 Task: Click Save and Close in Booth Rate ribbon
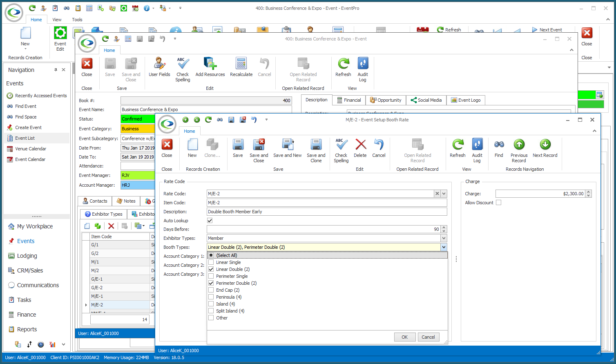[x=259, y=150]
